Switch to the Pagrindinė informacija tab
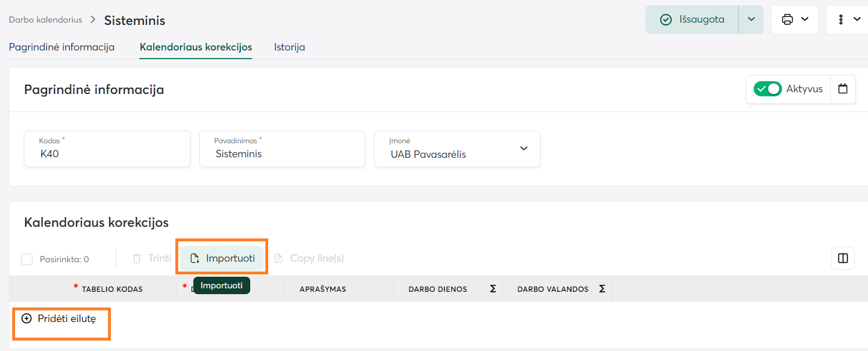The width and height of the screenshot is (868, 351). 62,47
